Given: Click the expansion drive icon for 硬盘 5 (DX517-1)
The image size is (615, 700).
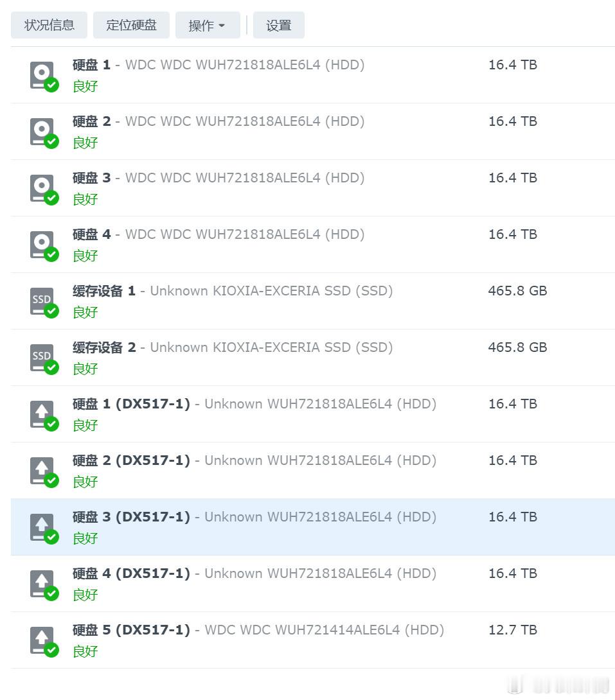Looking at the screenshot, I should [x=42, y=640].
